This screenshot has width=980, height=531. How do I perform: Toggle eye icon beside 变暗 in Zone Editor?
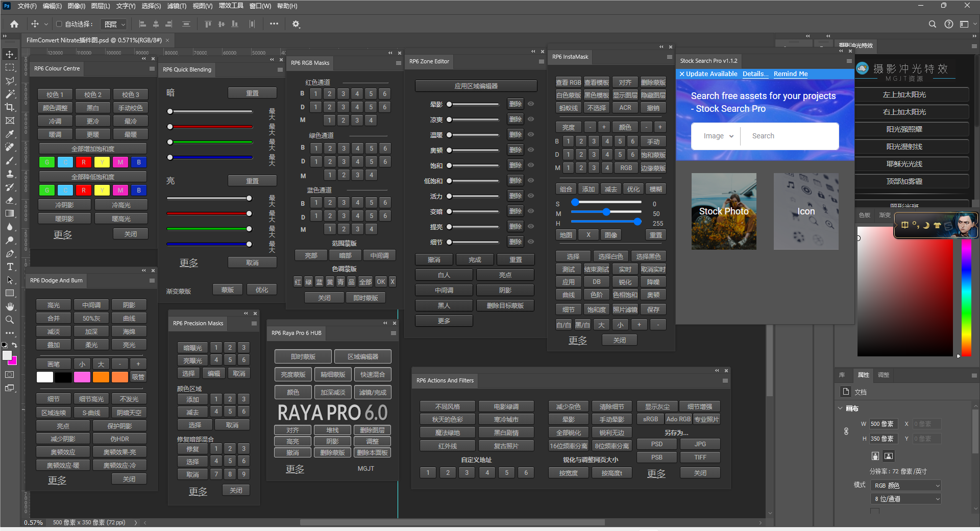coord(531,211)
